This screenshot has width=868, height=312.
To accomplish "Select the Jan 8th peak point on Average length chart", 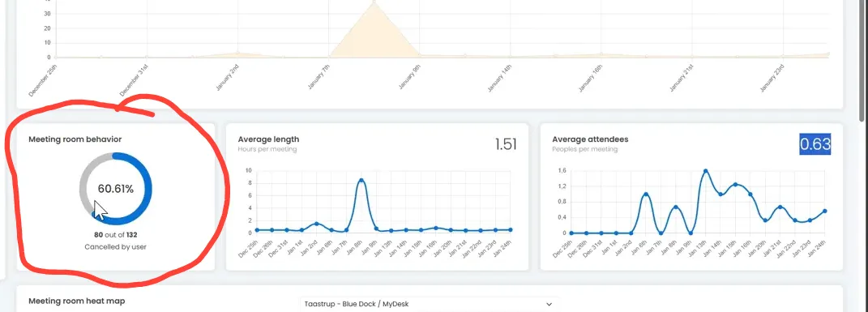I will point(361,181).
